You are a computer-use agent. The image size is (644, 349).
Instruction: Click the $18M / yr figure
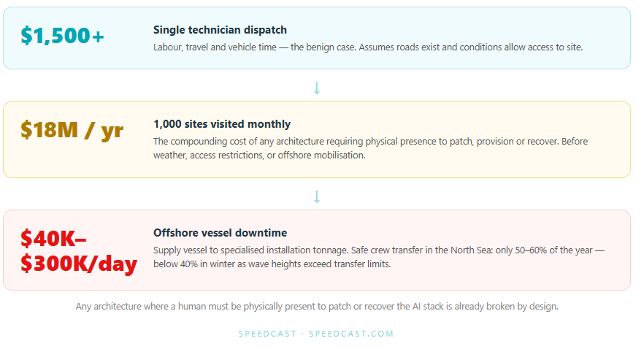point(72,130)
